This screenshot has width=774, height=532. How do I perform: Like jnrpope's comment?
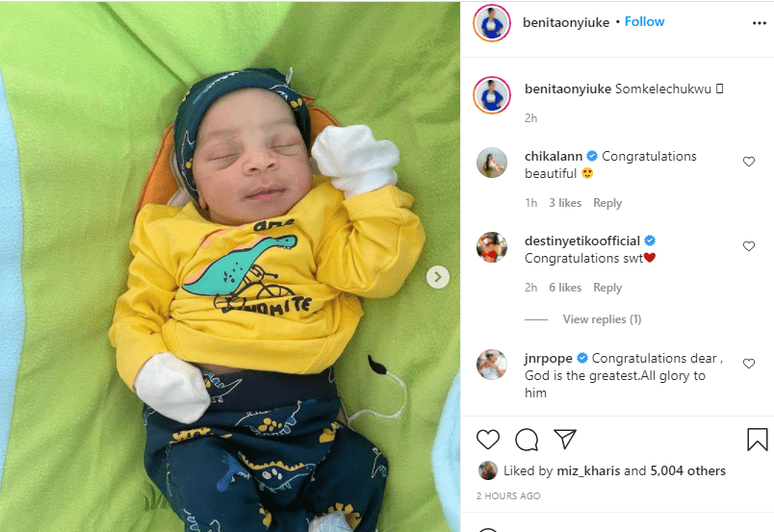tap(748, 364)
